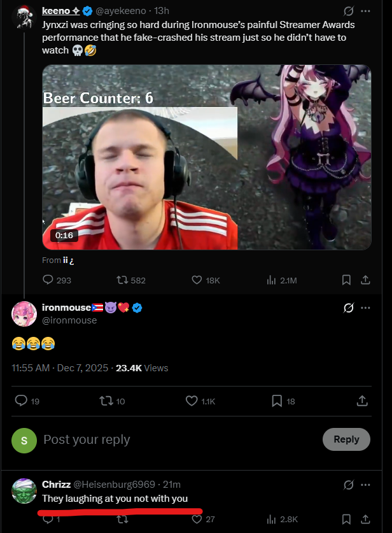
Task: Bookmark keeno's tweet
Action: (x=346, y=280)
